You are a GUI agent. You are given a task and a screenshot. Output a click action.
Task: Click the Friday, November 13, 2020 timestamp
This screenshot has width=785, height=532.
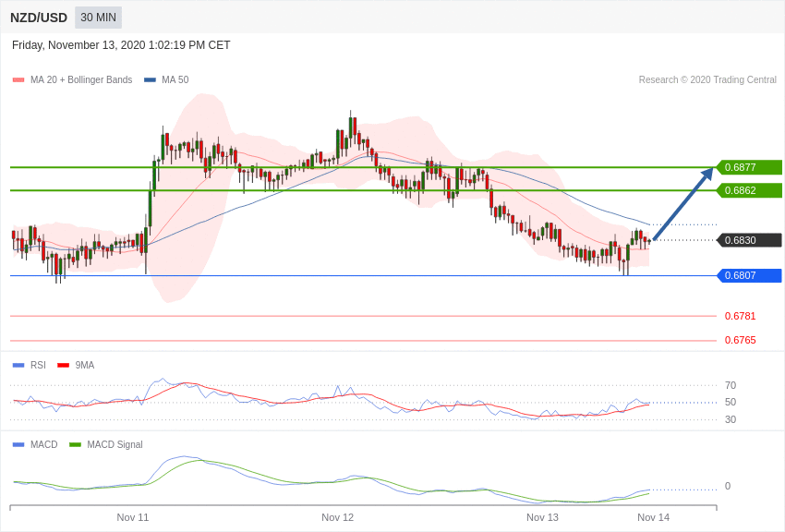point(121,45)
